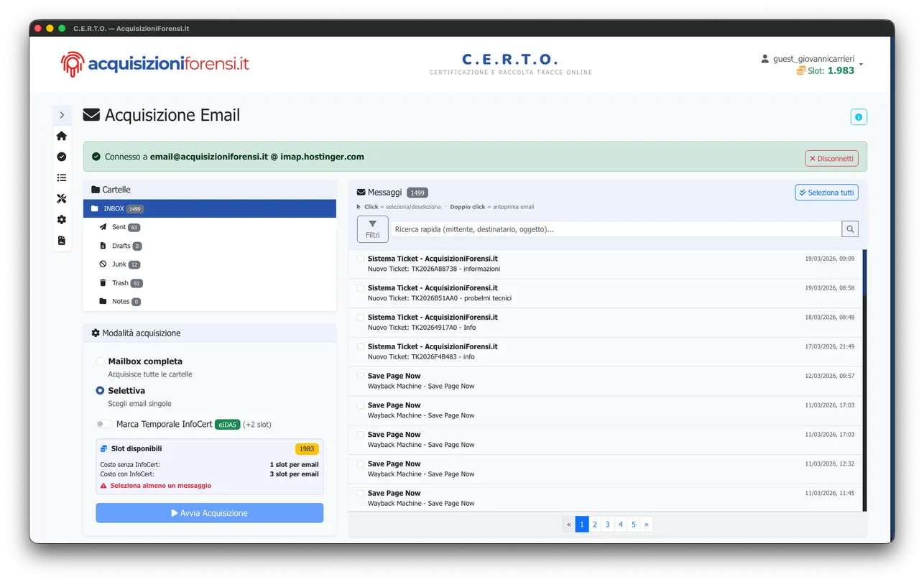
Task: Open the Sent folder
Action: (x=119, y=226)
